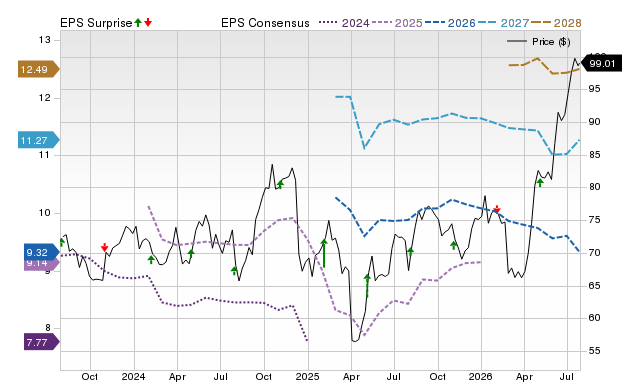Click the 2025 label on the time axis
The image size is (640, 382).
coord(307,376)
